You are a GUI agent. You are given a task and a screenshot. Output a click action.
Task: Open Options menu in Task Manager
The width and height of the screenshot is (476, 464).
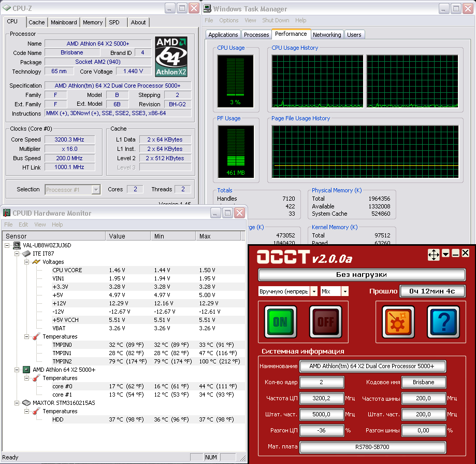tap(229, 20)
